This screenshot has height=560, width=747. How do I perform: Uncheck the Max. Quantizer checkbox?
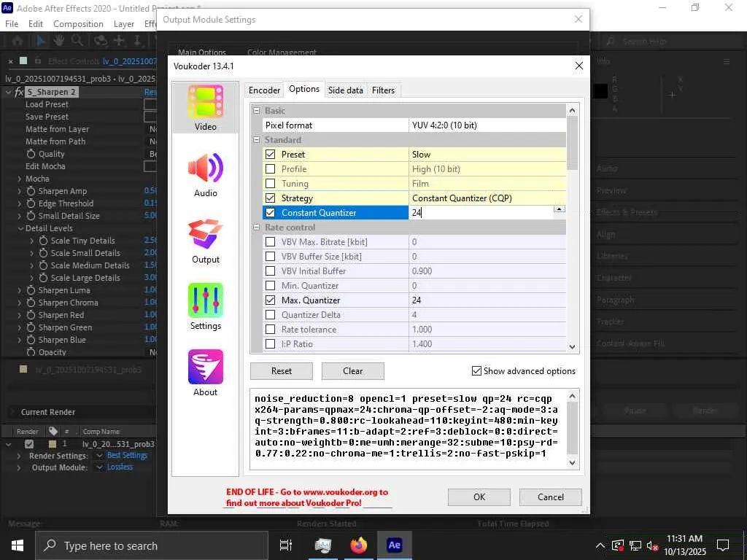tap(270, 300)
